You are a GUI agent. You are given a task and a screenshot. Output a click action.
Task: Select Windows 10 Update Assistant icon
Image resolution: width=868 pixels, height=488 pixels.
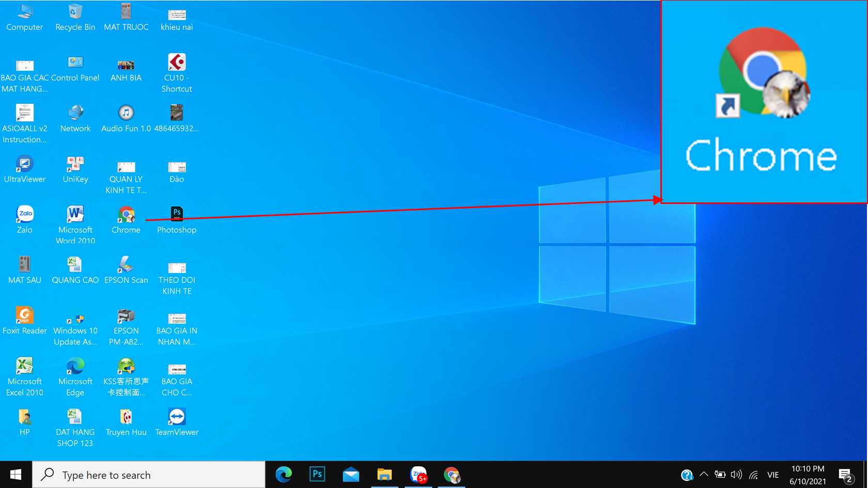(x=75, y=328)
